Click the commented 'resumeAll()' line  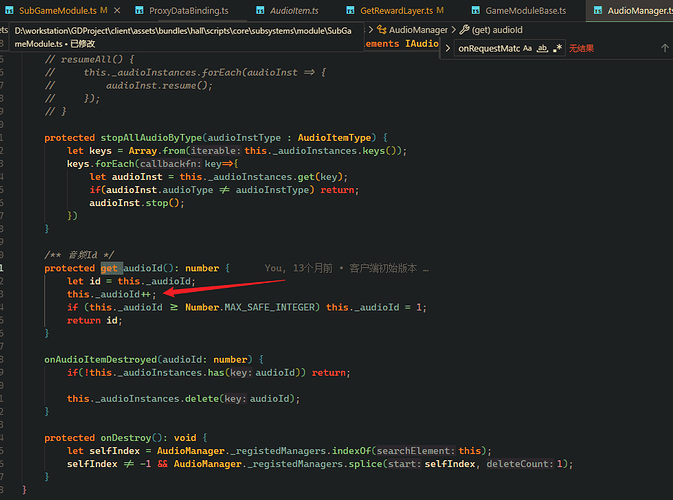[x=89, y=59]
